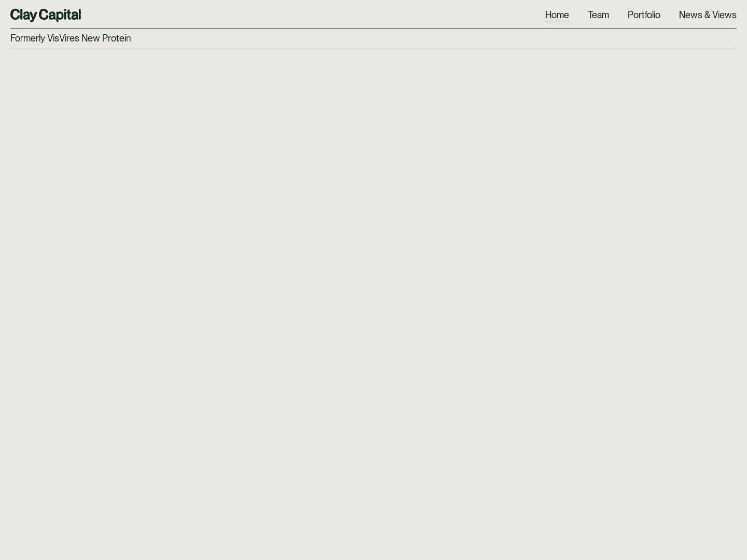Navigate to Team from top navigation
Viewport: 747px width, 560px height.
[x=598, y=15]
